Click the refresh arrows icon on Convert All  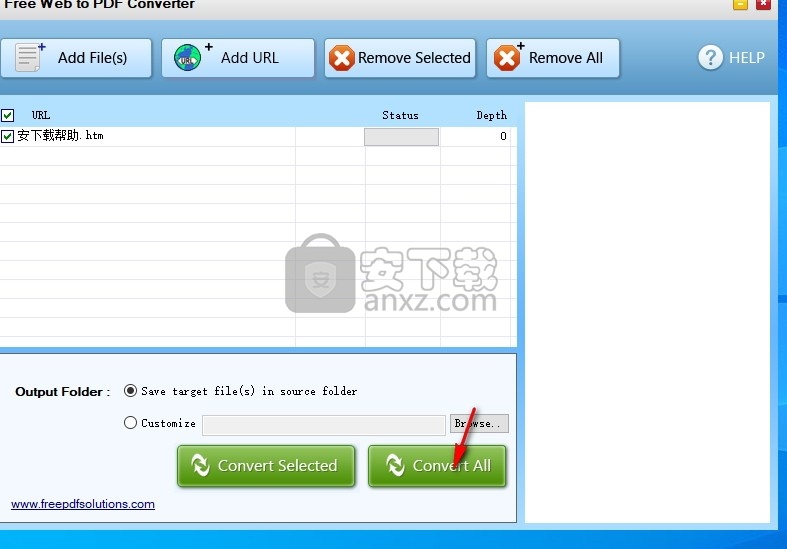pyautogui.click(x=396, y=465)
